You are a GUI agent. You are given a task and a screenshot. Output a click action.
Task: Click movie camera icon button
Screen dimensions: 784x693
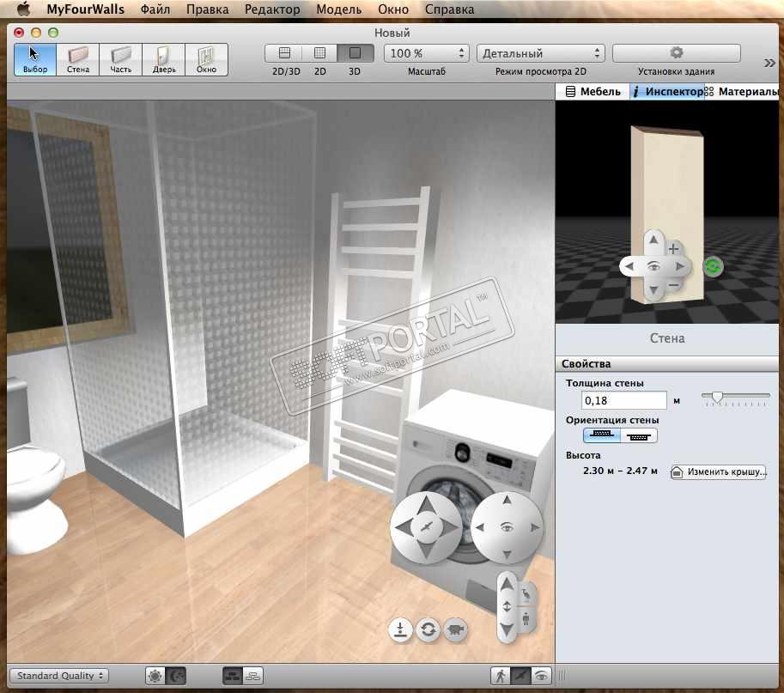455,629
